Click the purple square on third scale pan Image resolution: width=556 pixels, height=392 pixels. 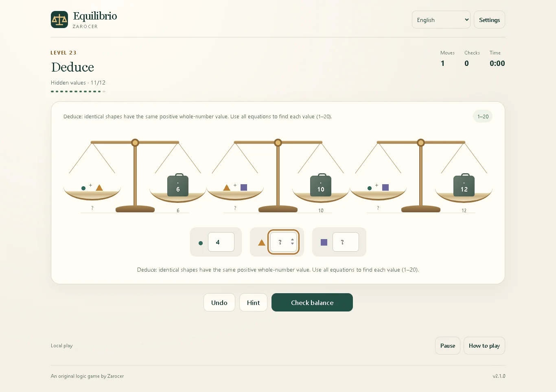385,187
